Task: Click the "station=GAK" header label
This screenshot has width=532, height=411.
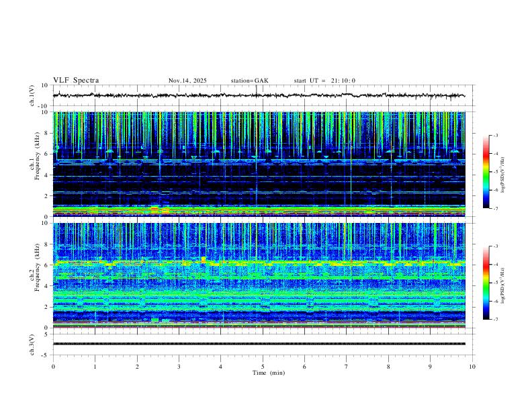Action: [249, 81]
